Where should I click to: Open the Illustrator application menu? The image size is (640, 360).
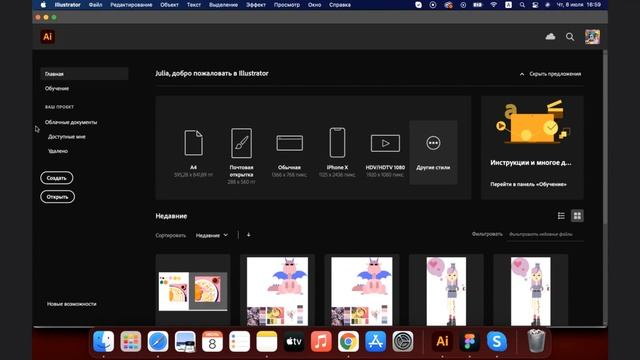click(68, 5)
